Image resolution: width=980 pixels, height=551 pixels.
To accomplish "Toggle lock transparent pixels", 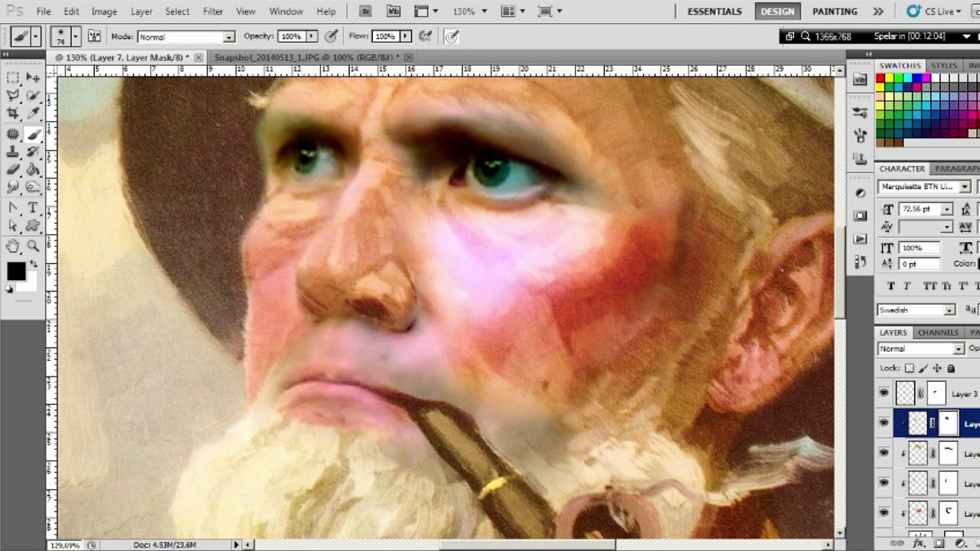I will tap(910, 368).
